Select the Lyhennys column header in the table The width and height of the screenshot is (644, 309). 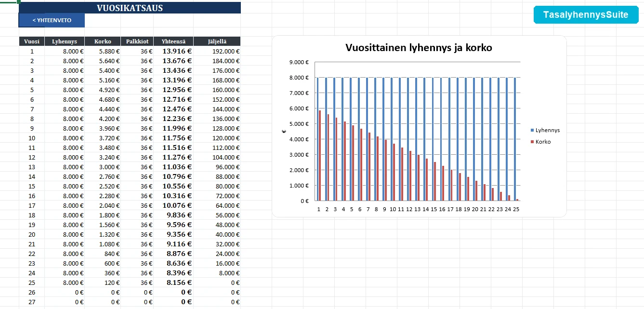[65, 41]
